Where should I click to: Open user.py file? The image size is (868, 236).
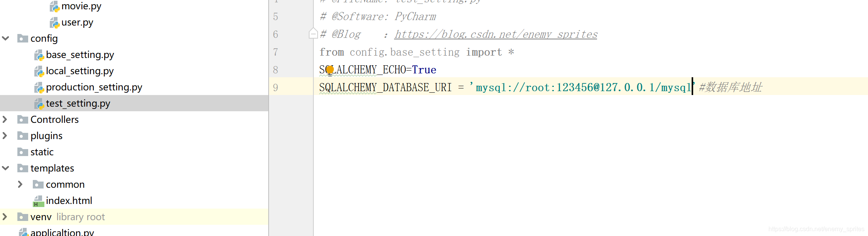(77, 22)
